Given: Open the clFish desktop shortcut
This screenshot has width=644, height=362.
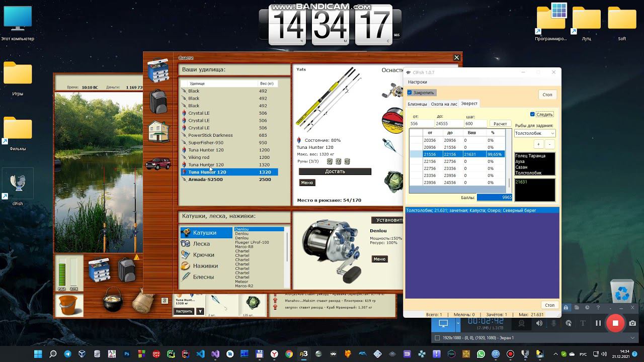Looking at the screenshot, I should (x=18, y=187).
